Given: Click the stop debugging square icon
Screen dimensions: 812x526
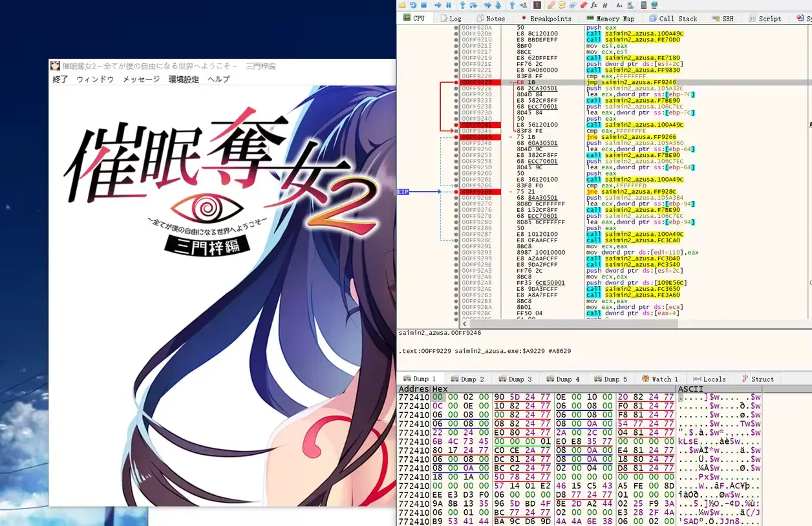Looking at the screenshot, I should pos(423,5).
